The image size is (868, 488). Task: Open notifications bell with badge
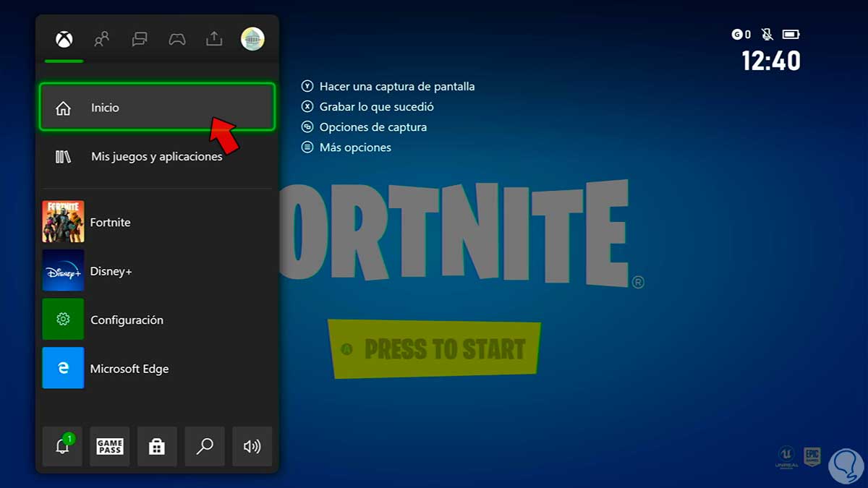tap(62, 446)
